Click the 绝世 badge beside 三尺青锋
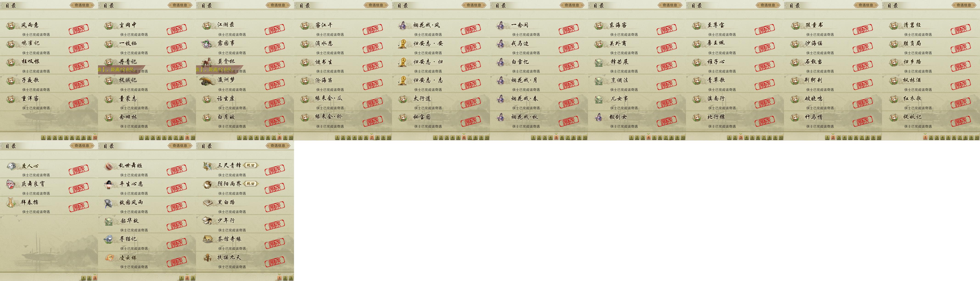The width and height of the screenshot is (980, 281). click(x=250, y=165)
